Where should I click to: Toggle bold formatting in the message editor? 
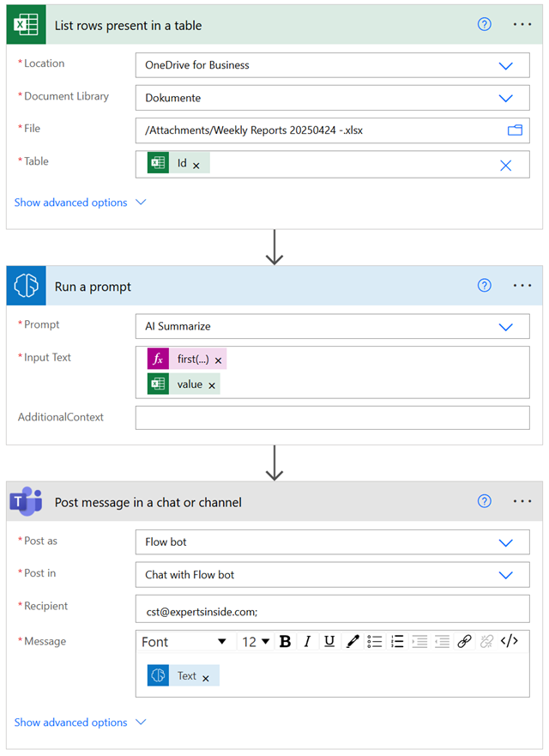285,641
